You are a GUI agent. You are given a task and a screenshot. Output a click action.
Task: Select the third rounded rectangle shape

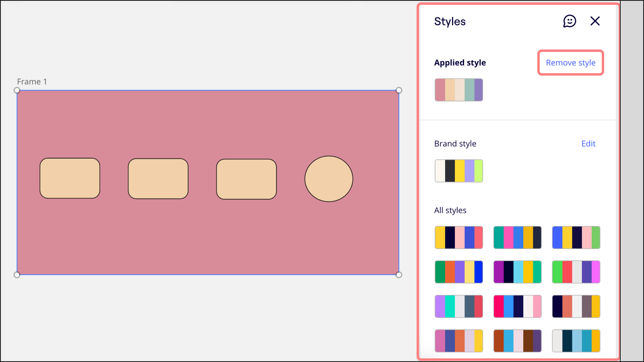tap(246, 179)
